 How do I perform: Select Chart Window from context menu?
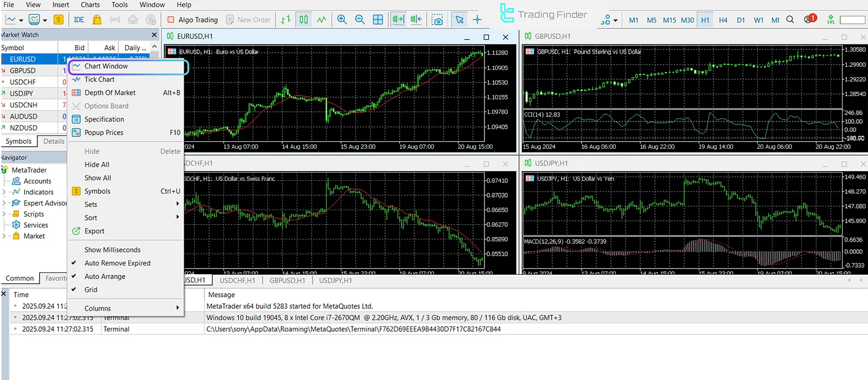(x=106, y=66)
